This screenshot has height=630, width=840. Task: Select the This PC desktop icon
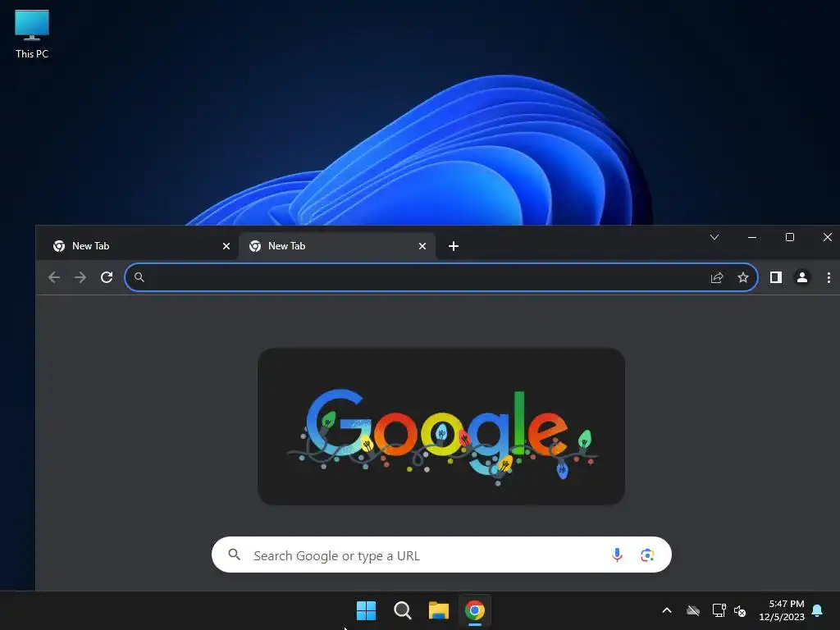pyautogui.click(x=32, y=34)
